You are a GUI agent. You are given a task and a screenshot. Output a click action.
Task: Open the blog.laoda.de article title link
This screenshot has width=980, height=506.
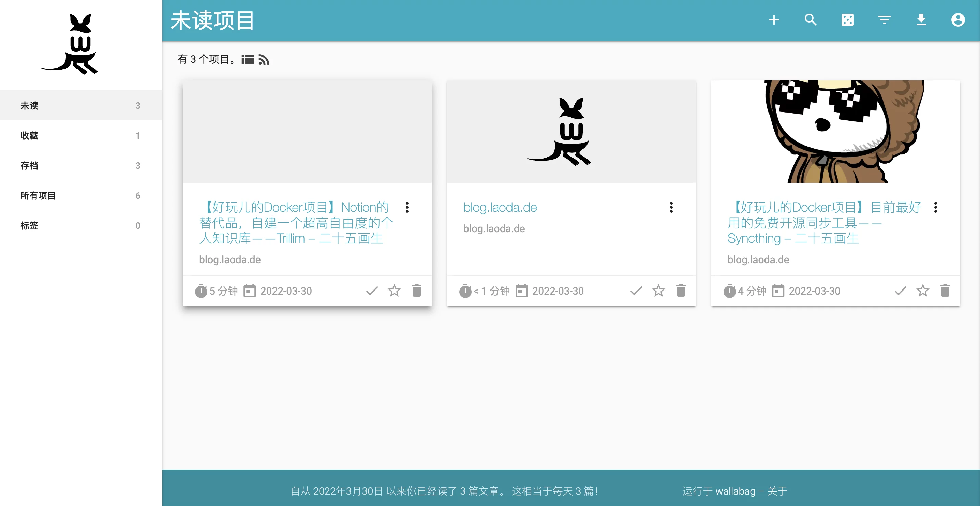[x=500, y=207]
